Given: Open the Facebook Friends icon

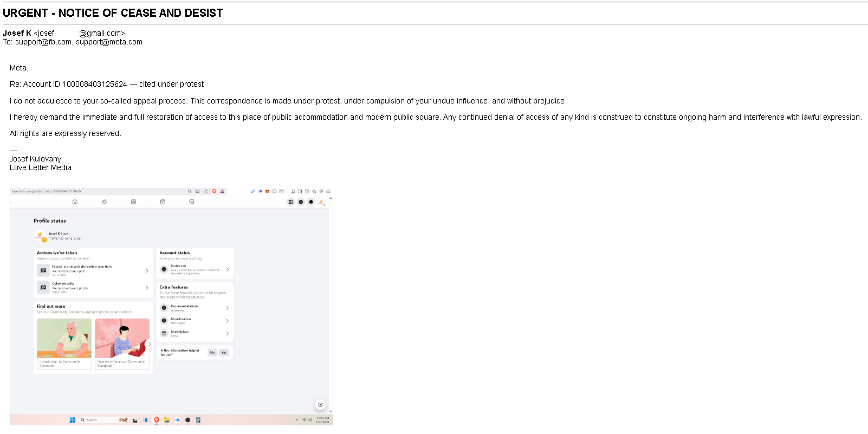Looking at the screenshot, I should click(104, 202).
